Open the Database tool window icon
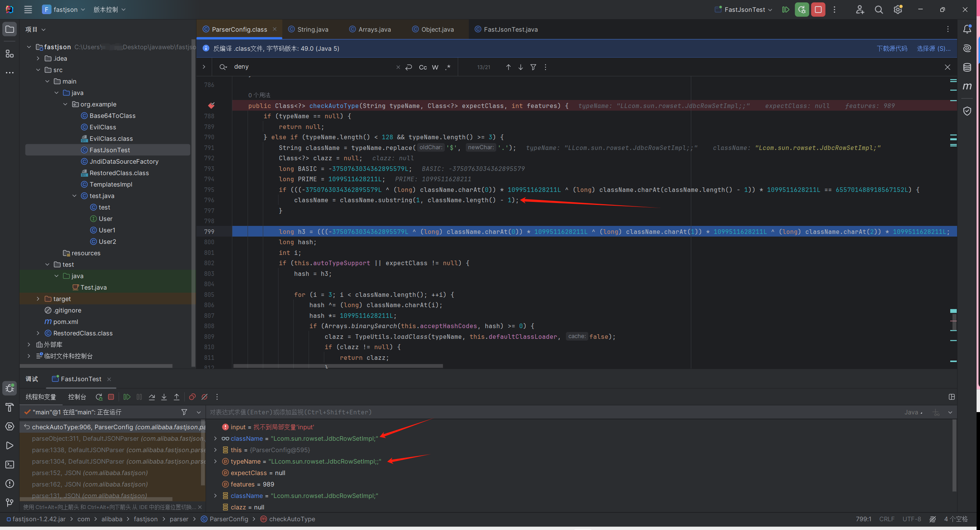Viewport: 980px width, 530px height. pyautogui.click(x=967, y=68)
